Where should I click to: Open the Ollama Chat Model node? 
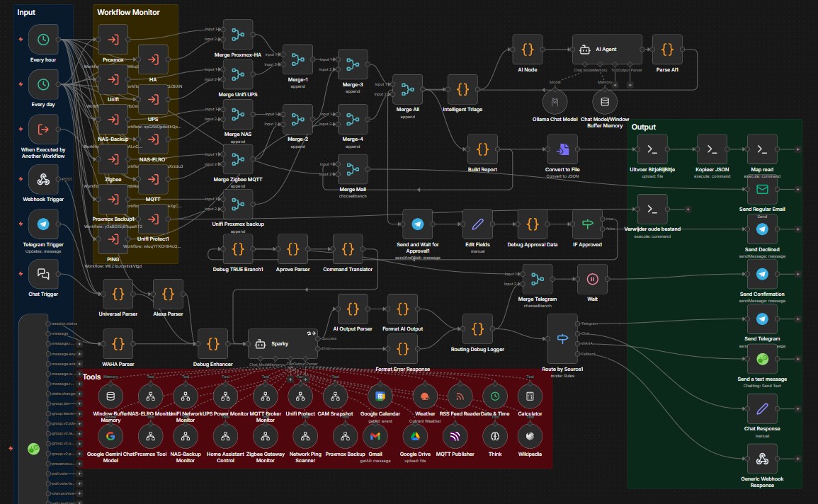click(x=554, y=101)
